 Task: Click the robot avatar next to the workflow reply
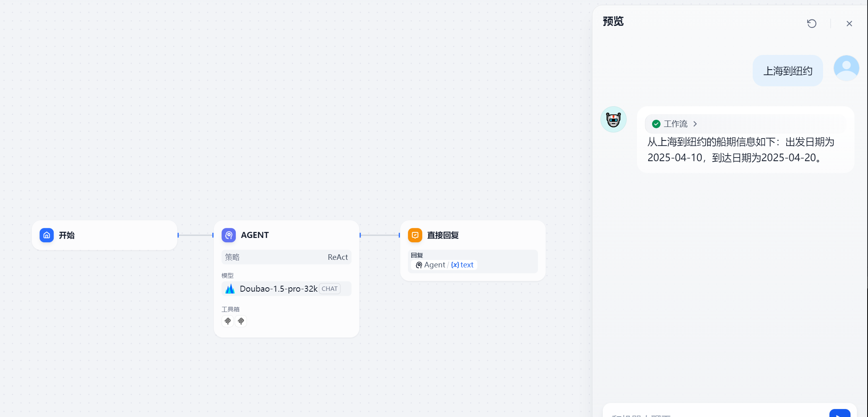click(x=613, y=119)
